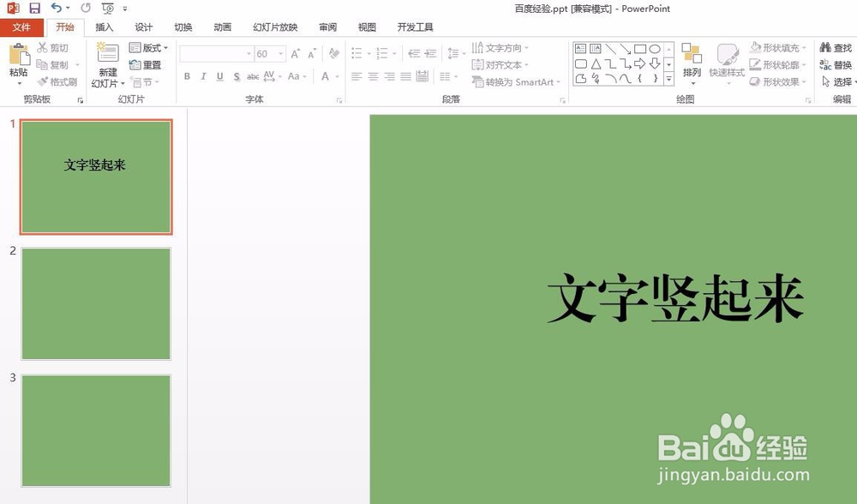Toggle italic formatting
Screen dimensions: 857x504
[202, 76]
